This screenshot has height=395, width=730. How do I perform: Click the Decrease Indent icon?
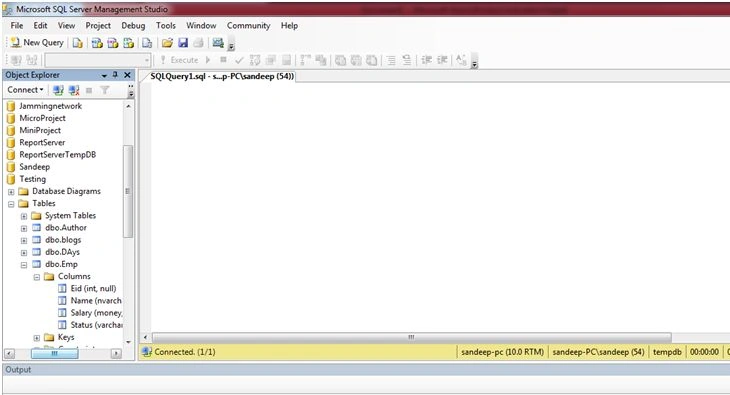coord(426,60)
